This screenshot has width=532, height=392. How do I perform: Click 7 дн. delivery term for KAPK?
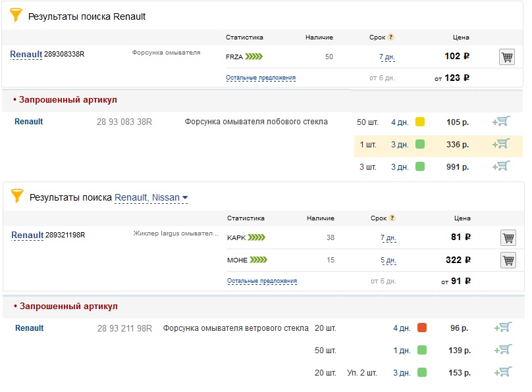pyautogui.click(x=388, y=238)
